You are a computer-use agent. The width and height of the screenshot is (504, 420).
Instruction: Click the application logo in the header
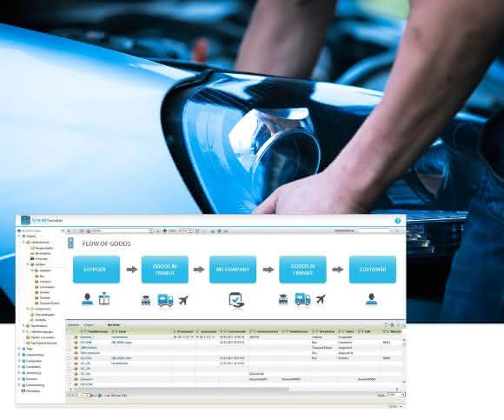point(25,220)
